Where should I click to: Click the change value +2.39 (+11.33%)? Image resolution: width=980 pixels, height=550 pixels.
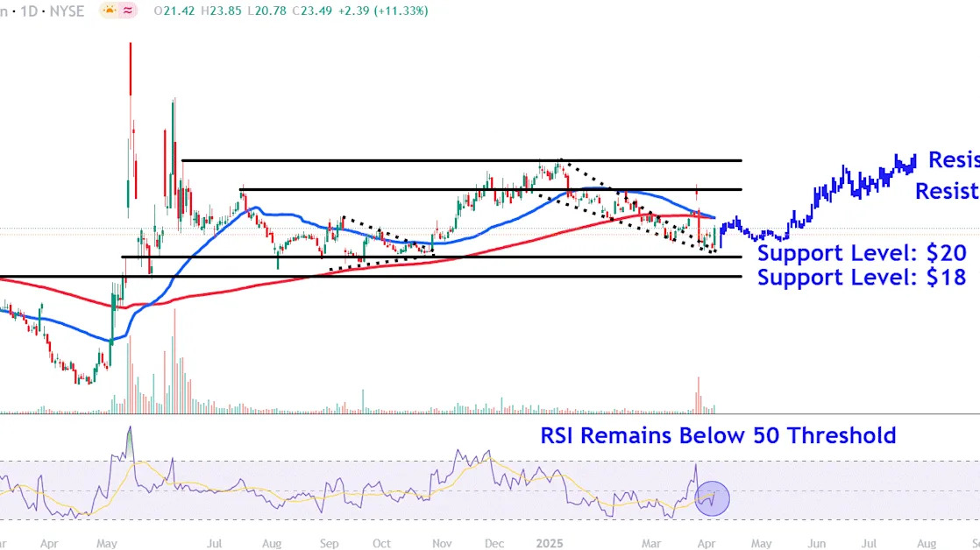coord(383,11)
